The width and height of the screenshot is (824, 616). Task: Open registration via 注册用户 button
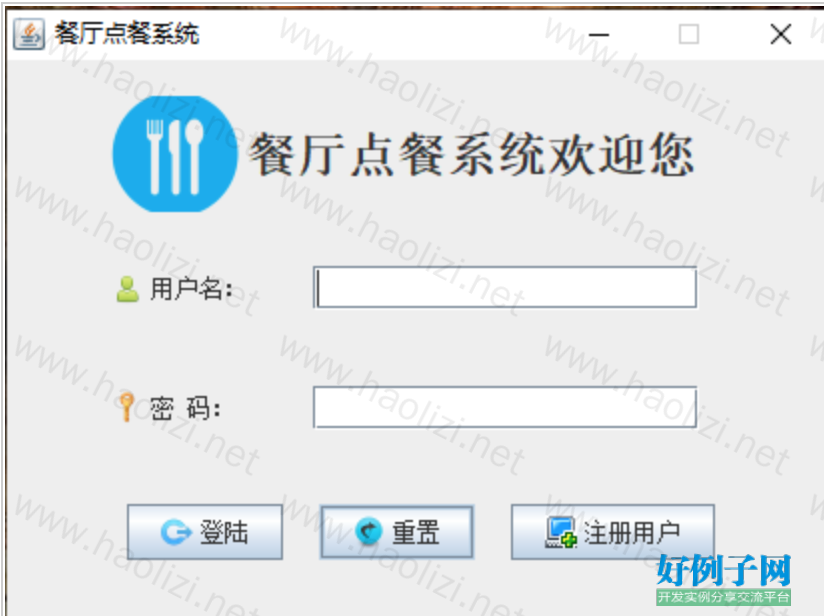[613, 532]
